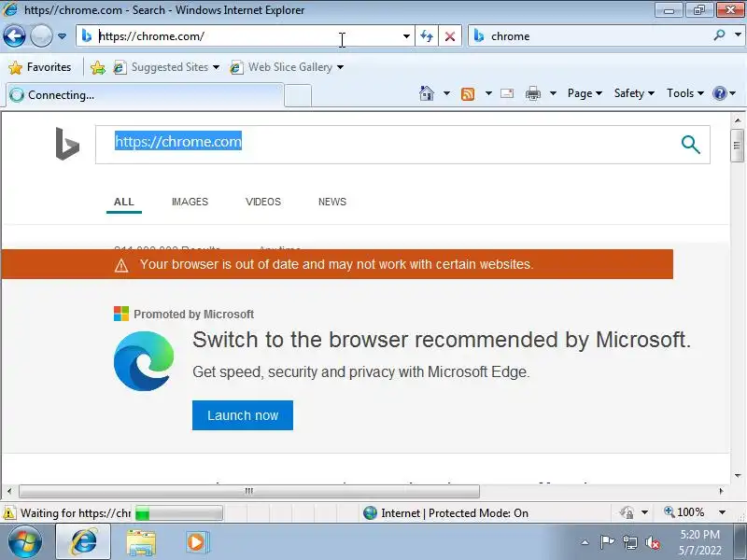
Task: Click the Bing search magnifier icon
Action: click(690, 145)
